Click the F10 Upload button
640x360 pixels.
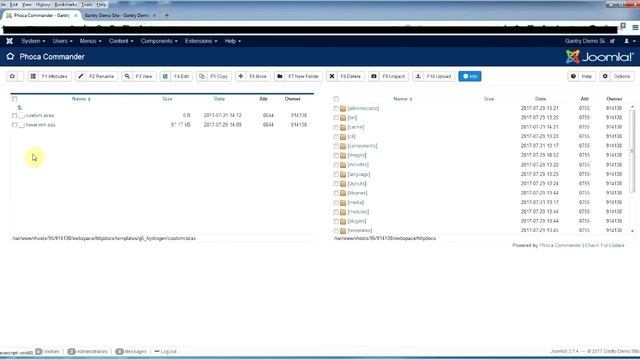coord(433,76)
